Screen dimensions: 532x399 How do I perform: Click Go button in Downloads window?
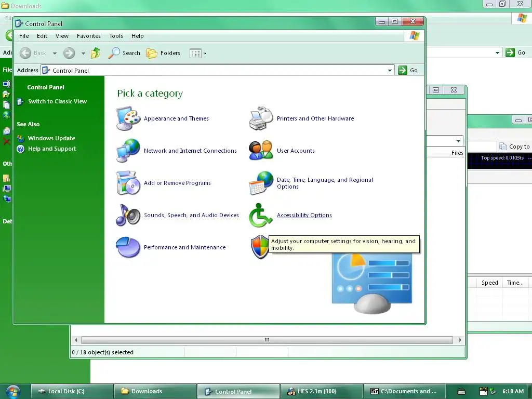515,52
